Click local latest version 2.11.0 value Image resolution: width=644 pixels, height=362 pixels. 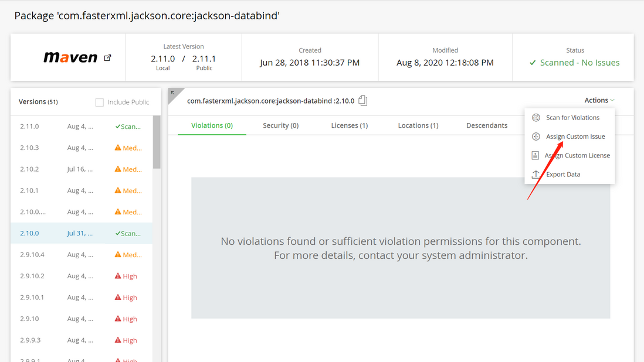pyautogui.click(x=162, y=59)
